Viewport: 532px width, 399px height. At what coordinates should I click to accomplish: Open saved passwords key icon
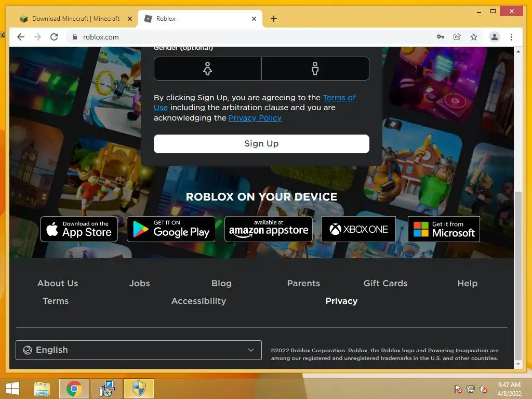[441, 37]
